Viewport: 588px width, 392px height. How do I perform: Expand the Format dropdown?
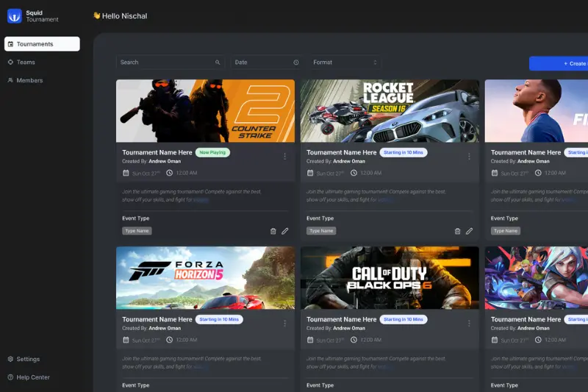(x=345, y=63)
